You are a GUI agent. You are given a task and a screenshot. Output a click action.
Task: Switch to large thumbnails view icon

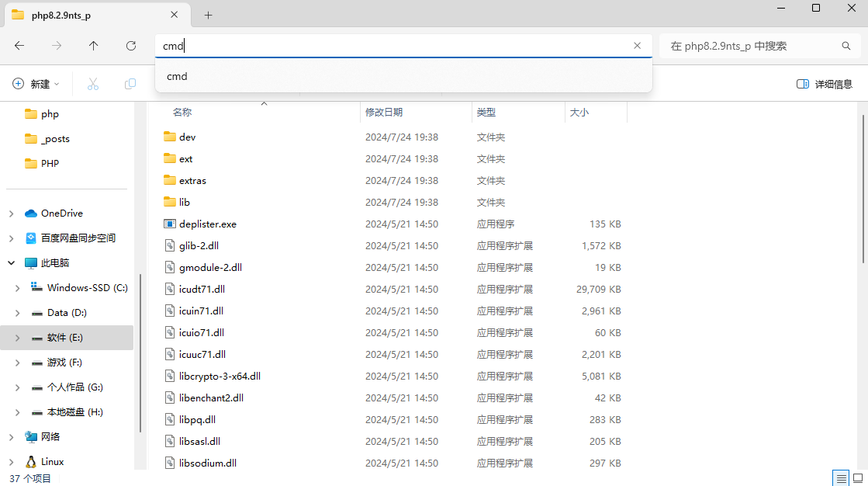point(857,477)
